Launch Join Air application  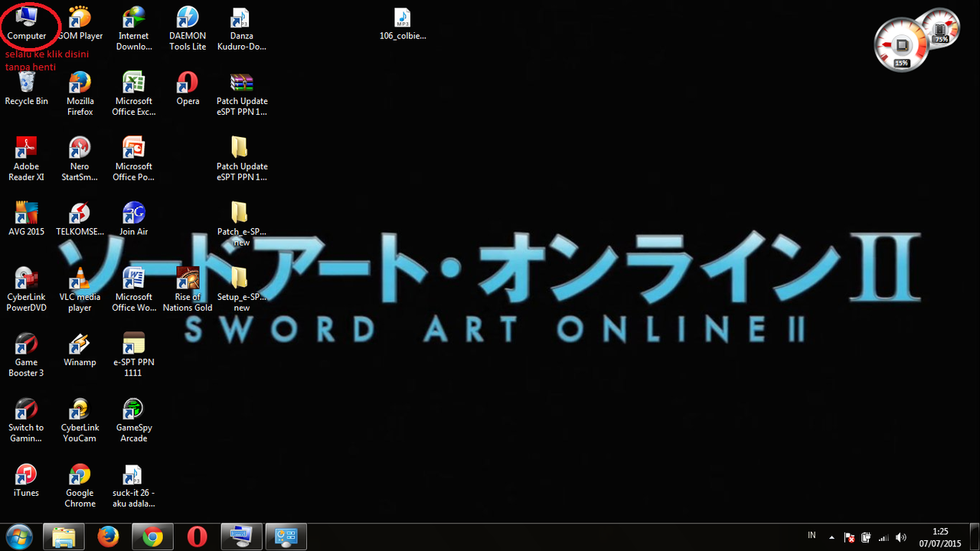pos(134,218)
